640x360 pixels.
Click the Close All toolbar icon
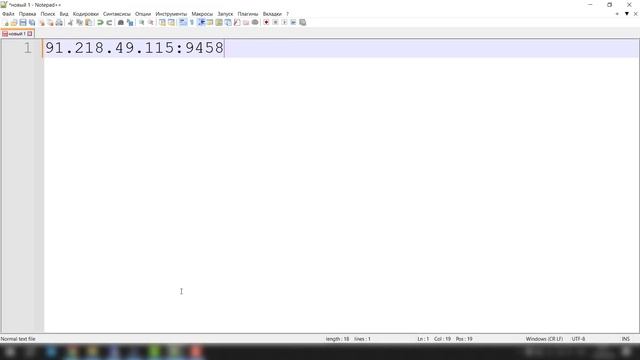click(x=50, y=22)
